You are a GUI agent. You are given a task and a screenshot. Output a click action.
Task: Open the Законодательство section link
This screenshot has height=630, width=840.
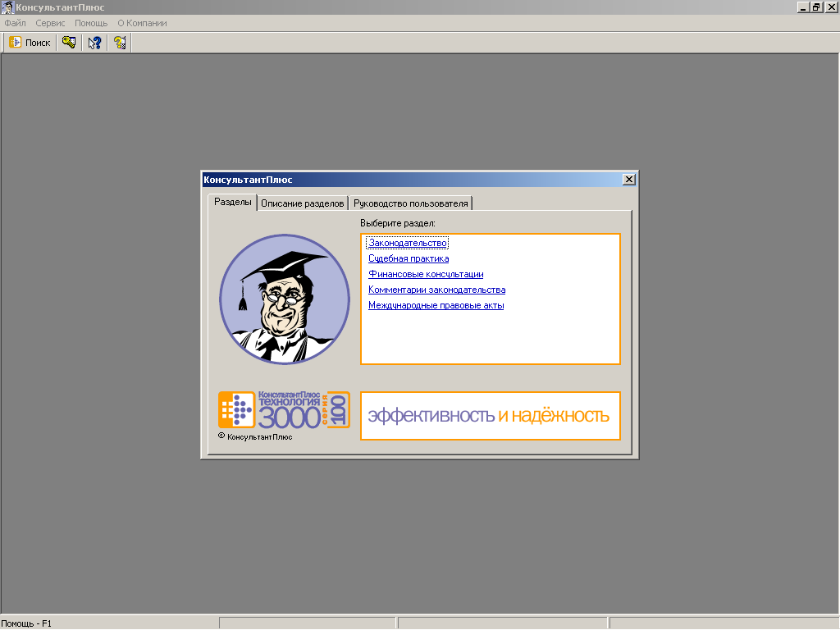click(408, 243)
